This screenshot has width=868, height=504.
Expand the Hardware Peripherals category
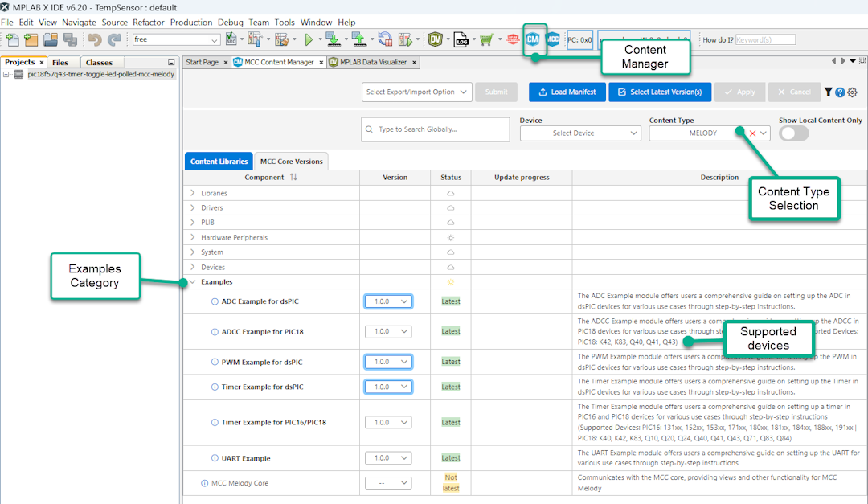coord(193,237)
